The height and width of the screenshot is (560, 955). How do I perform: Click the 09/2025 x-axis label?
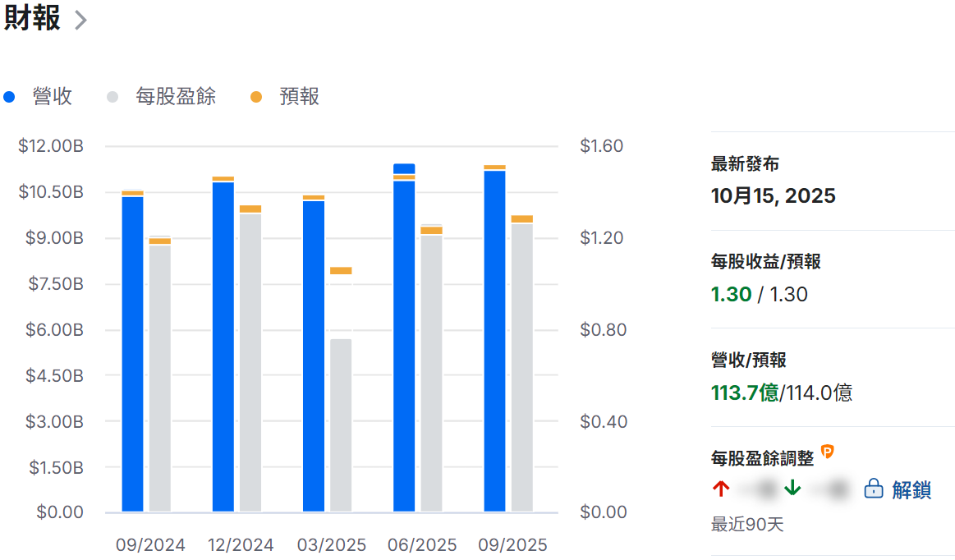pos(512,545)
